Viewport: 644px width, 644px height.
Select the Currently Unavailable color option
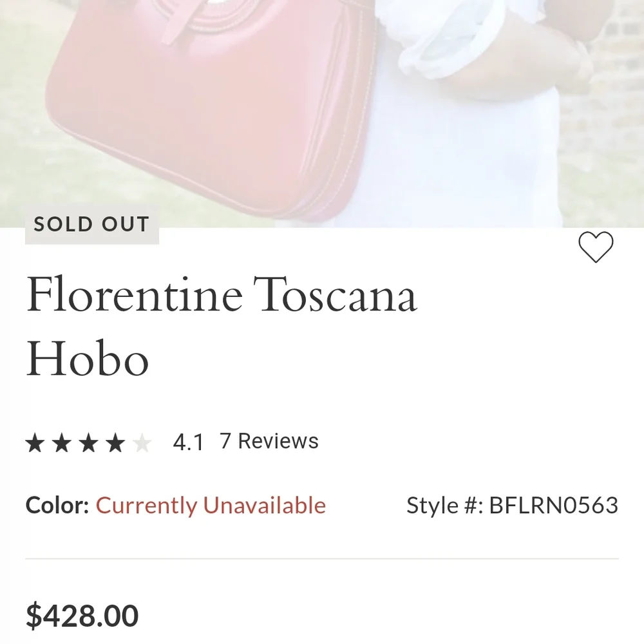pos(211,506)
